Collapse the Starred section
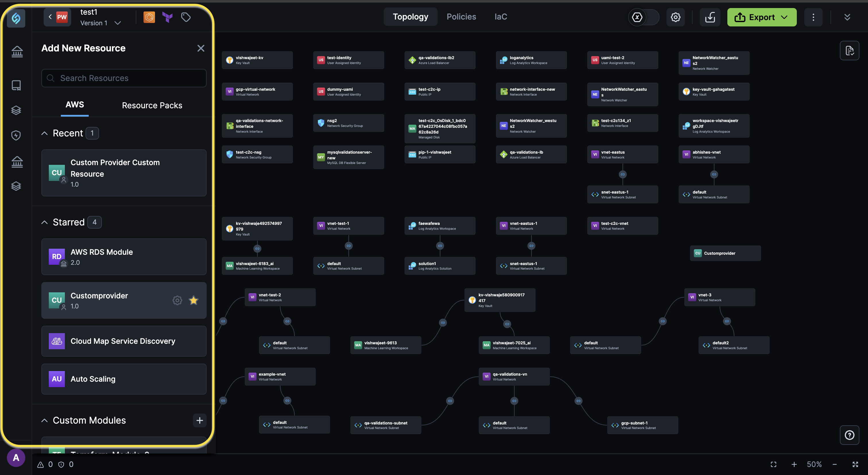The image size is (868, 475). click(44, 223)
